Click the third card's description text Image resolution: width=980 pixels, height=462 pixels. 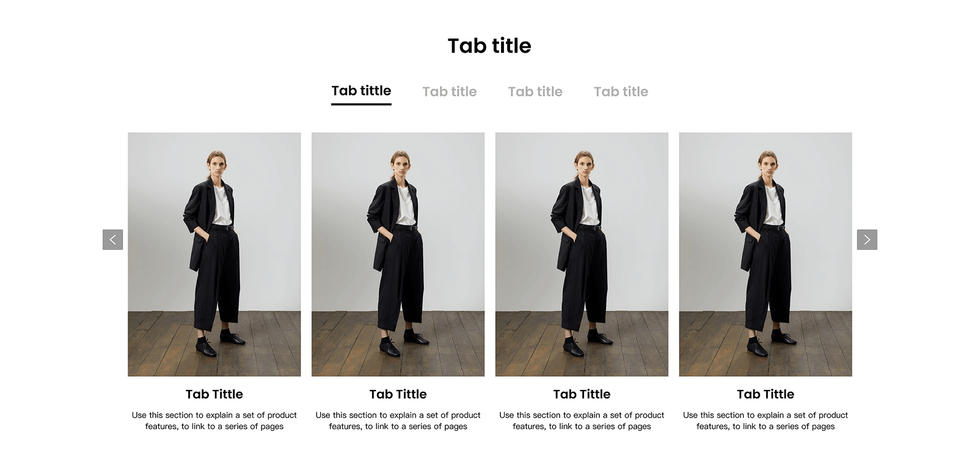582,420
